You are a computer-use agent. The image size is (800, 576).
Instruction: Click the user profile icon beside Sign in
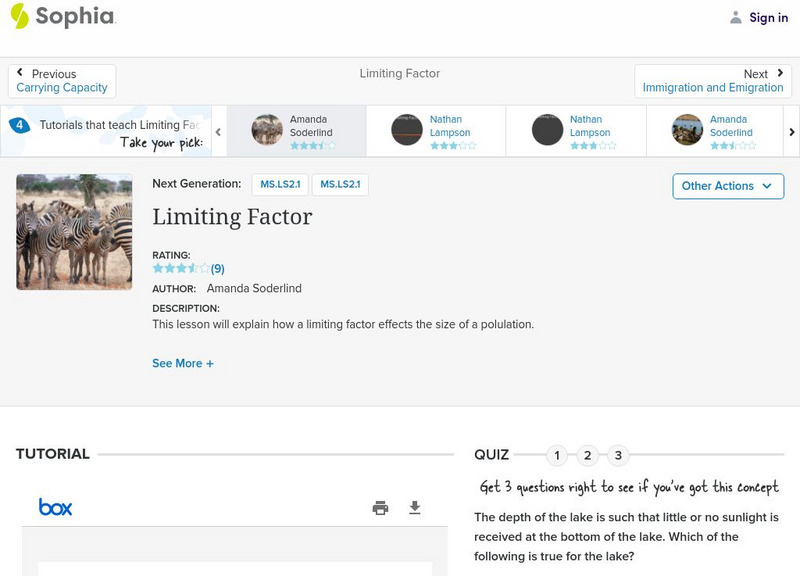pyautogui.click(x=736, y=17)
